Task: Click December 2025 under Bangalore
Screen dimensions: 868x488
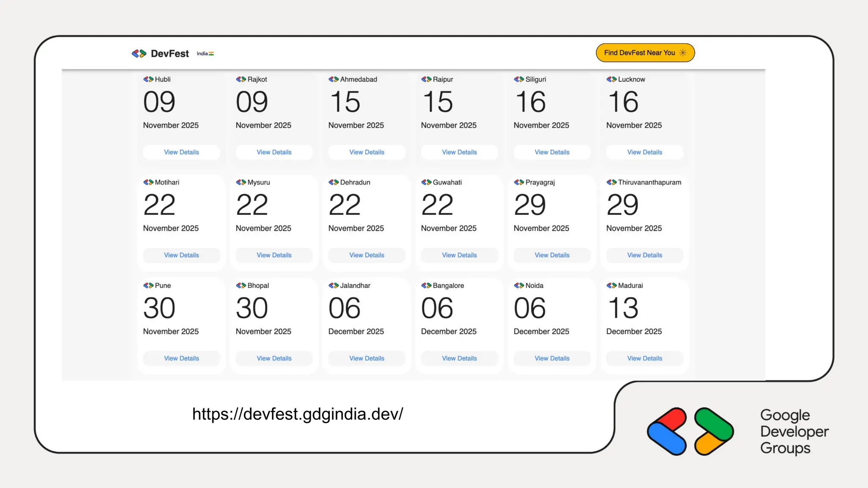Action: (448, 331)
